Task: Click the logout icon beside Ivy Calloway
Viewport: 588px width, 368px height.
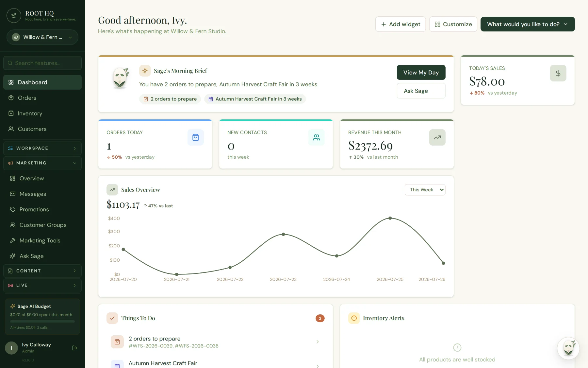Action: click(74, 348)
